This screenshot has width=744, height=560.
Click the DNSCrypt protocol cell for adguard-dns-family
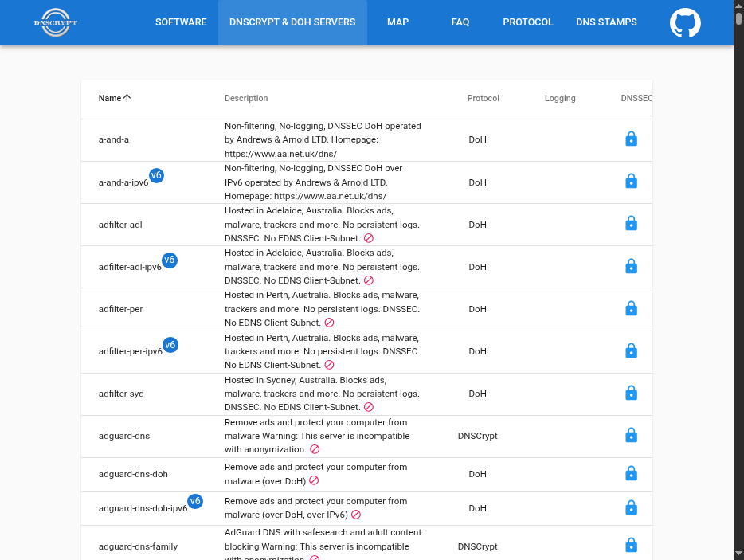point(477,546)
